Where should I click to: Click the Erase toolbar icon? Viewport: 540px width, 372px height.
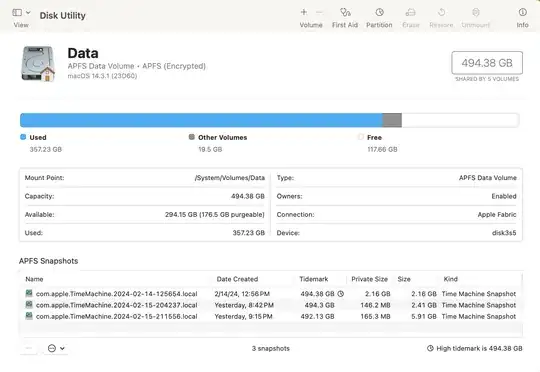pyautogui.click(x=411, y=12)
